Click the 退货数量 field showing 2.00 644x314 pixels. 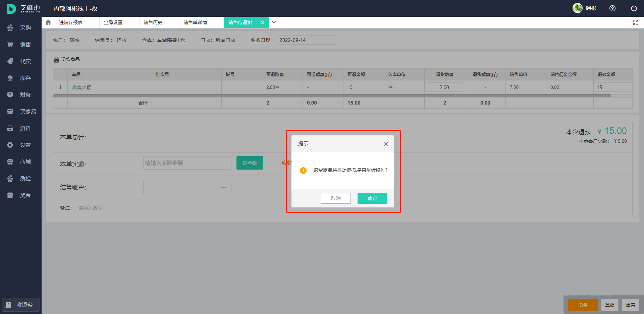444,87
